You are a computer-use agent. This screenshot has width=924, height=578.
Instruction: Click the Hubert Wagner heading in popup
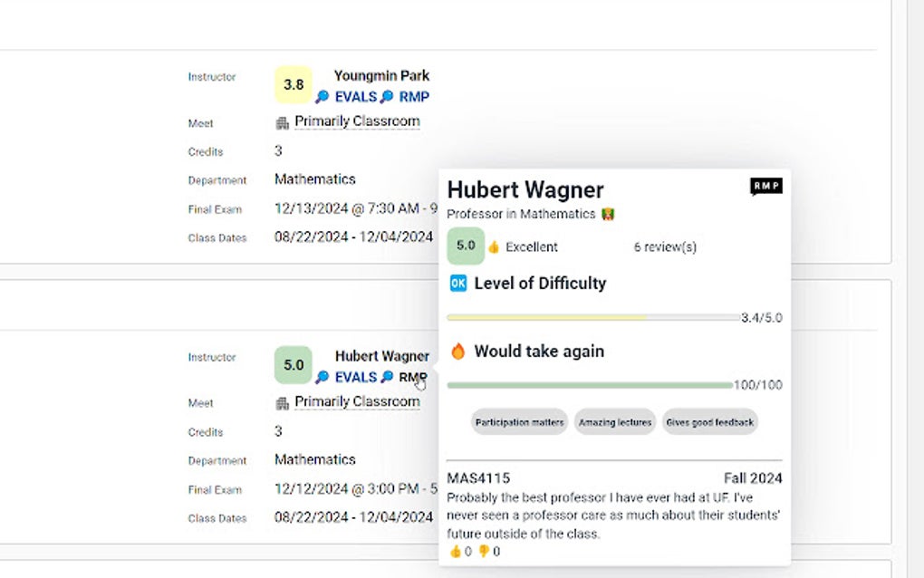(x=525, y=190)
